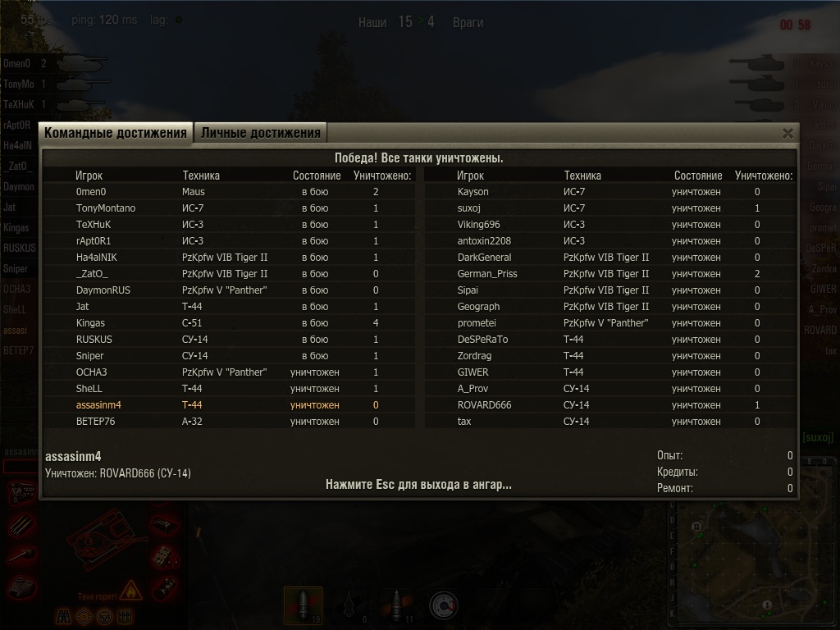Click the gunner crosshair crew icon
Screen dimensions: 840x630
click(84, 617)
